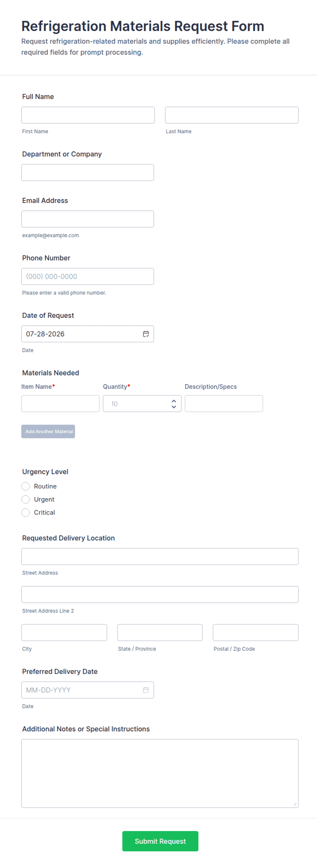Image resolution: width=317 pixels, height=868 pixels.
Task: Select the Routine urgency option
Action: pyautogui.click(x=26, y=486)
